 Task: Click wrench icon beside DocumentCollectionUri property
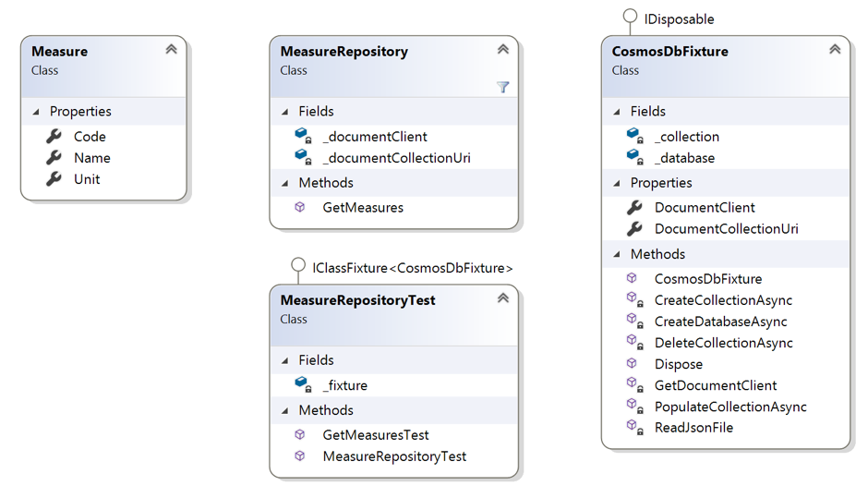[x=634, y=228]
